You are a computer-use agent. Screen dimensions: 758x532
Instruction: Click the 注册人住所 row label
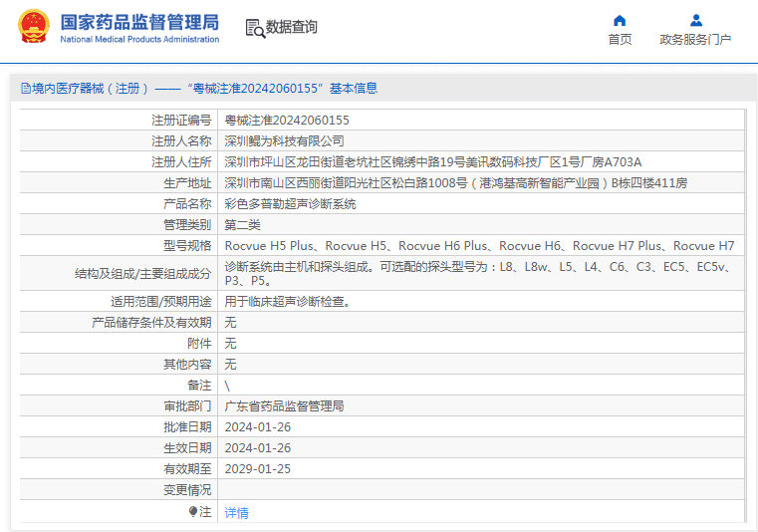click(181, 162)
